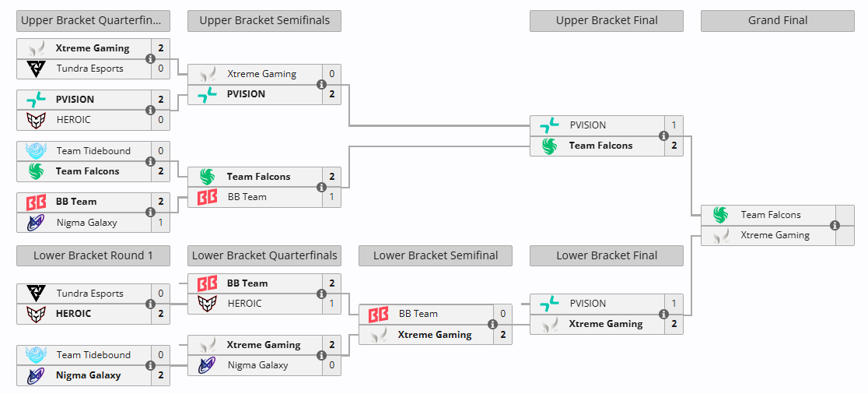Viewport: 868px width, 394px height.
Task: Click Team Tidebound logo in Upper Bracket Quarterfinals
Action: pos(36,151)
